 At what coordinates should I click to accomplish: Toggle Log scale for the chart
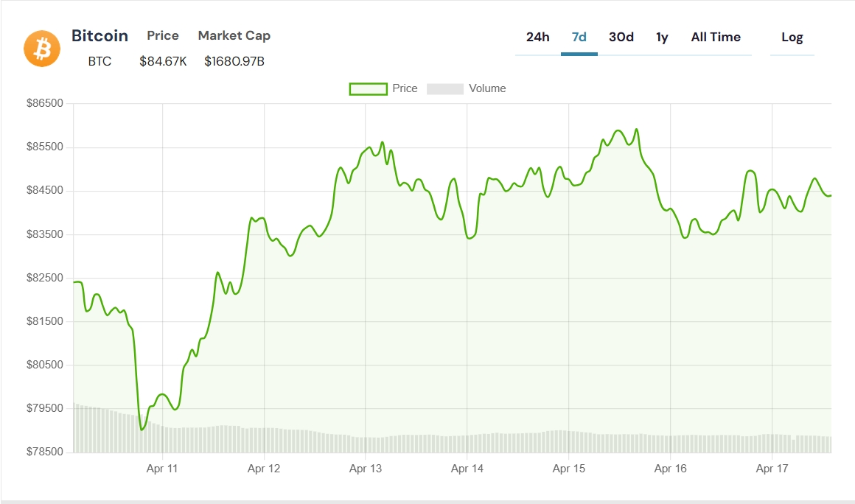point(792,37)
